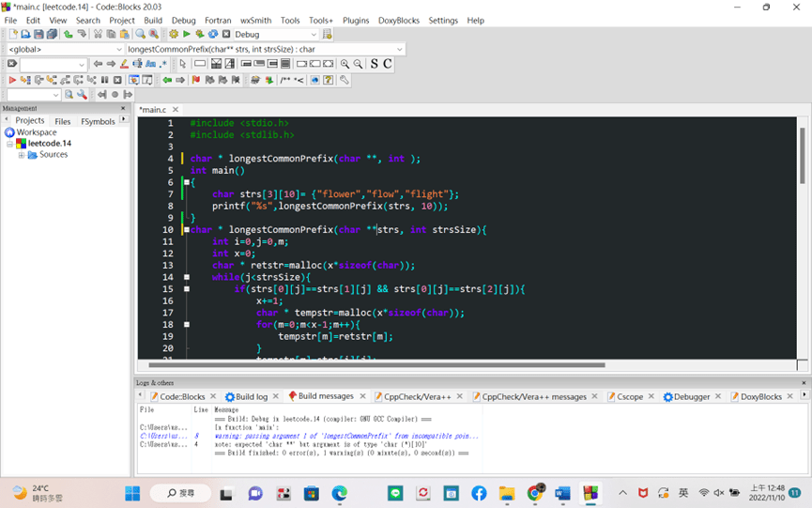The width and height of the screenshot is (812, 508).
Task: Open the Fortran menu
Action: (218, 20)
